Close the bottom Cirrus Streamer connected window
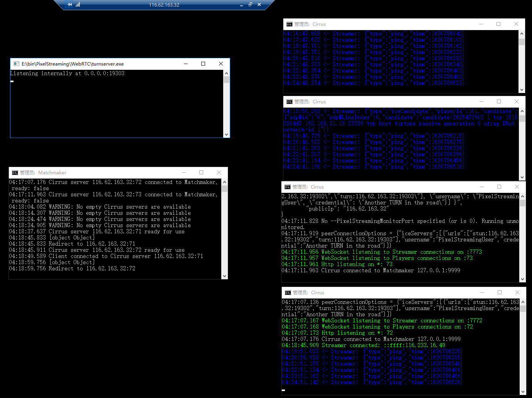532x398 pixels. [x=517, y=292]
